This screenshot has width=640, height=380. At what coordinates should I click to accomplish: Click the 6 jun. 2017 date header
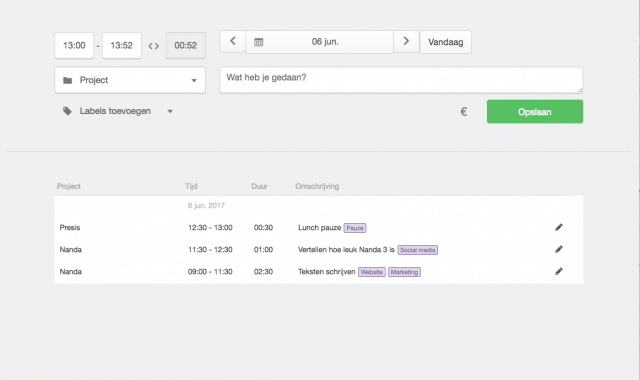tap(206, 205)
